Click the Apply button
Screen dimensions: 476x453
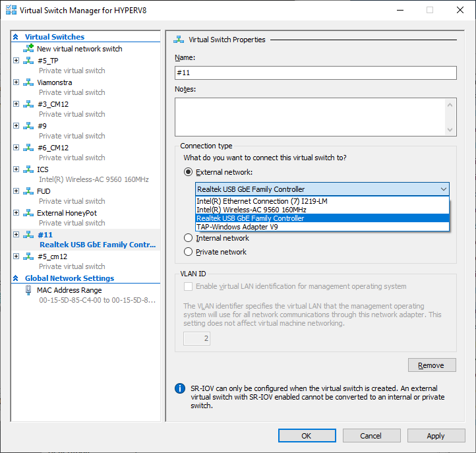436,436
